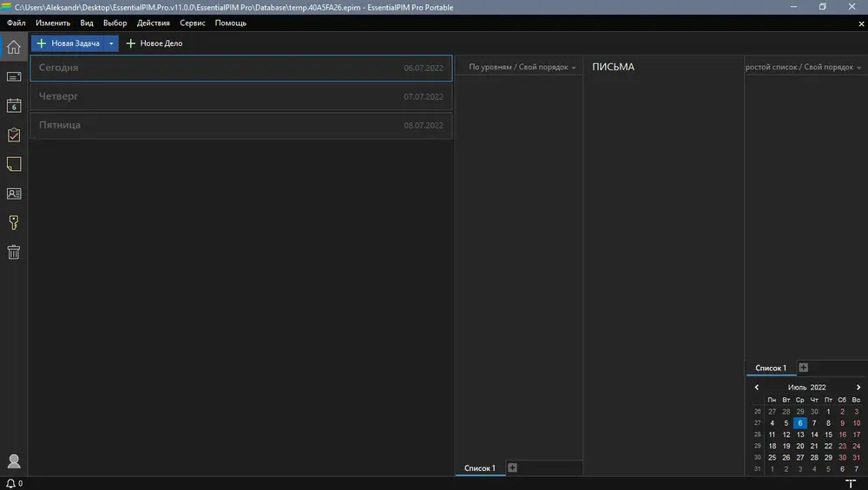Open the Изменить menu

pyautogui.click(x=53, y=23)
